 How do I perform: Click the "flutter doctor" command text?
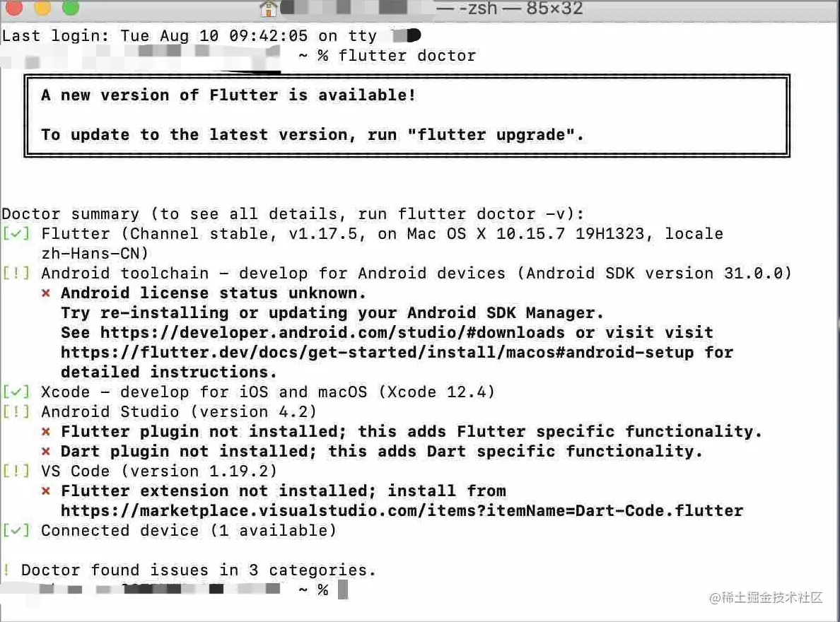click(x=407, y=56)
